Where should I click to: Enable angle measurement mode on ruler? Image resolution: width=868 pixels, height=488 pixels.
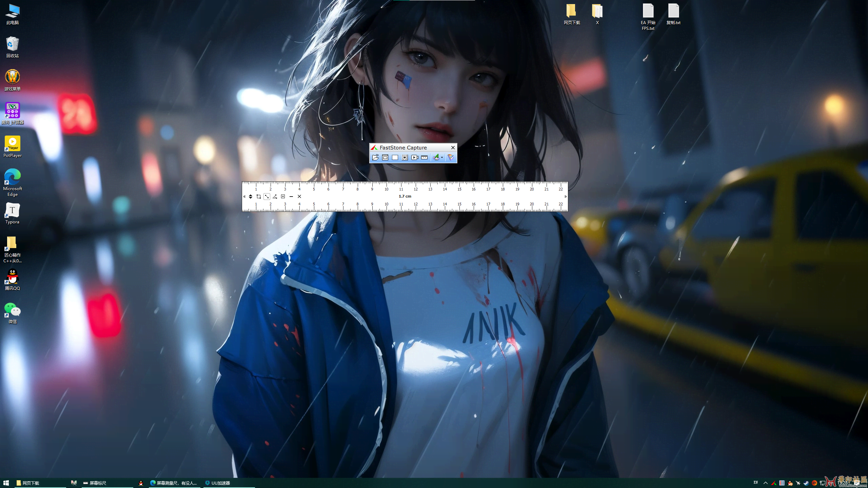(275, 197)
